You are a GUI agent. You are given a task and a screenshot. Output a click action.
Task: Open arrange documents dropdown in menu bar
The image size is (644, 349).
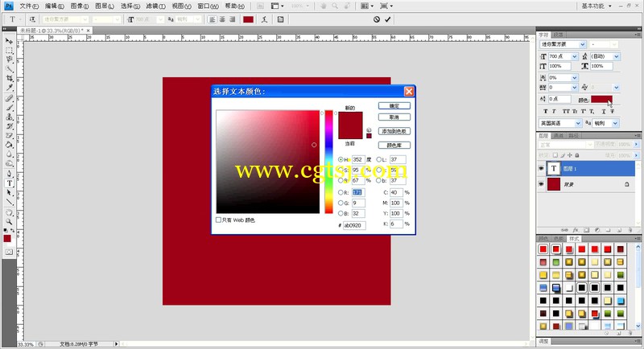(366, 6)
